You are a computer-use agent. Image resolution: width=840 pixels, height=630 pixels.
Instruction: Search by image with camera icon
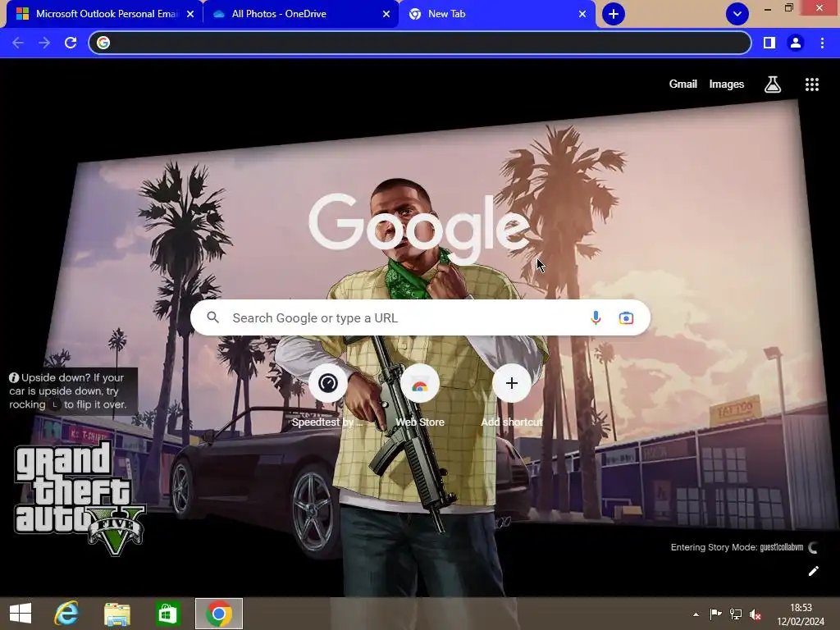(626, 317)
